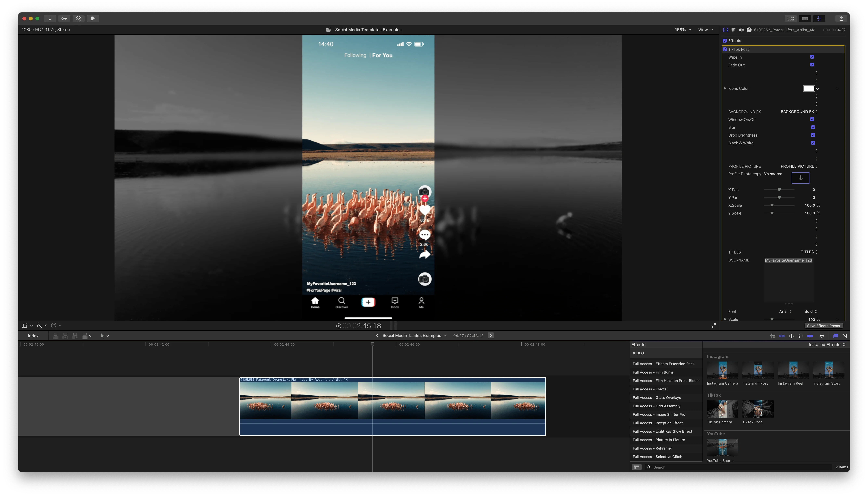
Task: Open the info inspector icon
Action: (749, 30)
